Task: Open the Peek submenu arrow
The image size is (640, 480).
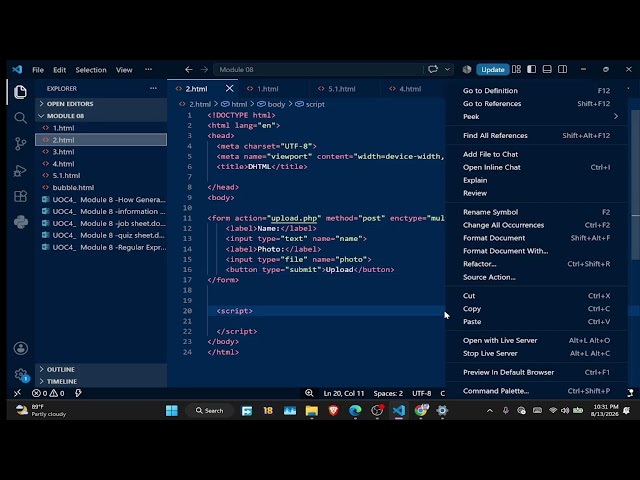Action: click(616, 116)
